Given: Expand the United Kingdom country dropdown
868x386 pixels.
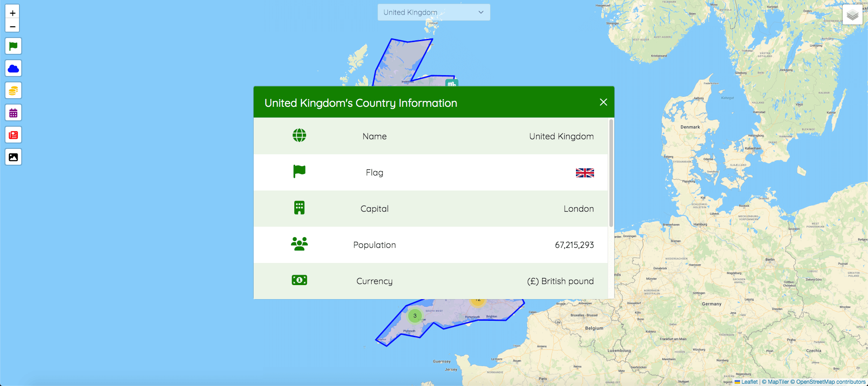Looking at the screenshot, I should tap(434, 12).
